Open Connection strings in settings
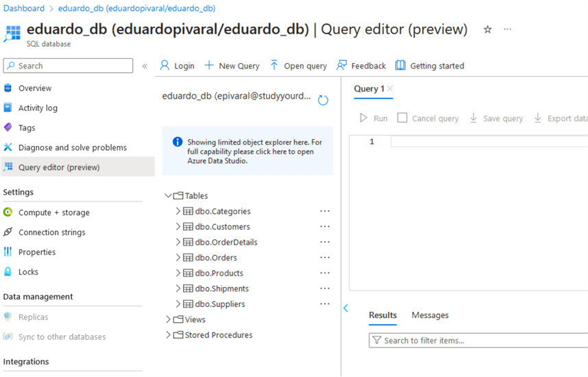Viewport: 588px width, 377px height. click(x=51, y=232)
